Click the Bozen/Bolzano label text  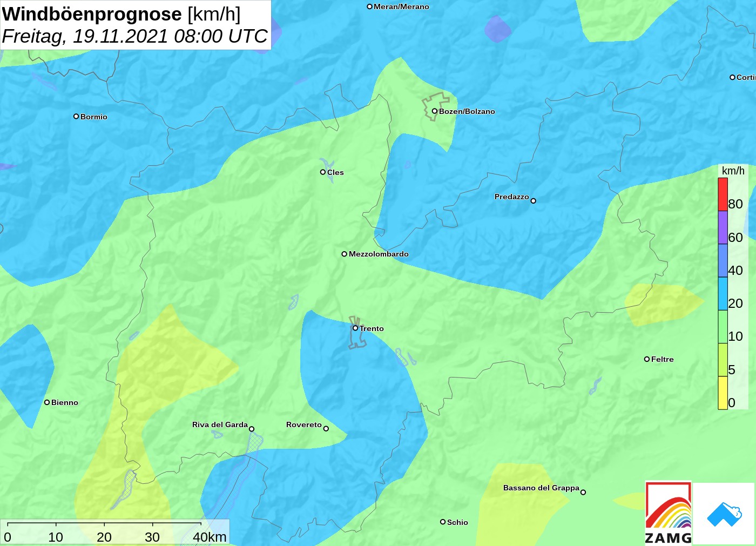467,111
